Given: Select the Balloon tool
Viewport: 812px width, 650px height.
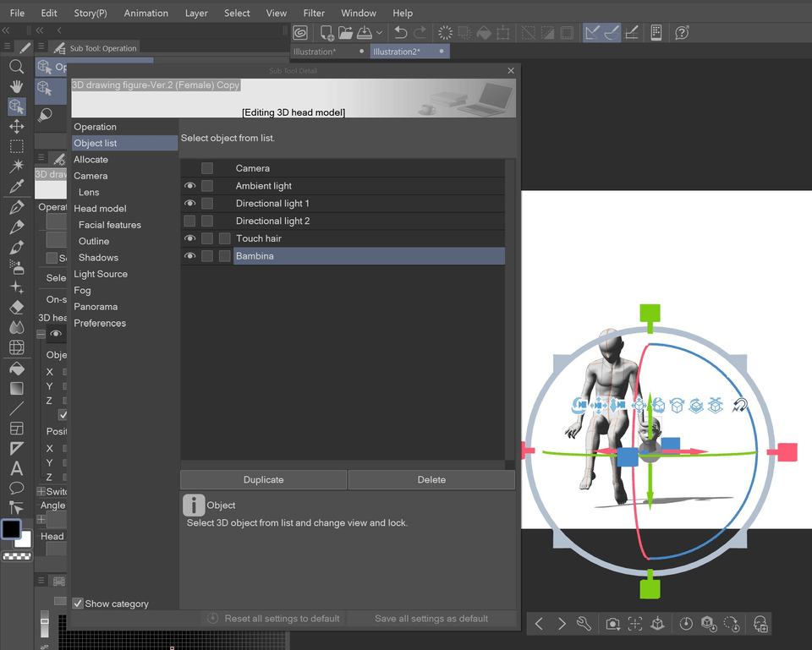Looking at the screenshot, I should click(16, 488).
